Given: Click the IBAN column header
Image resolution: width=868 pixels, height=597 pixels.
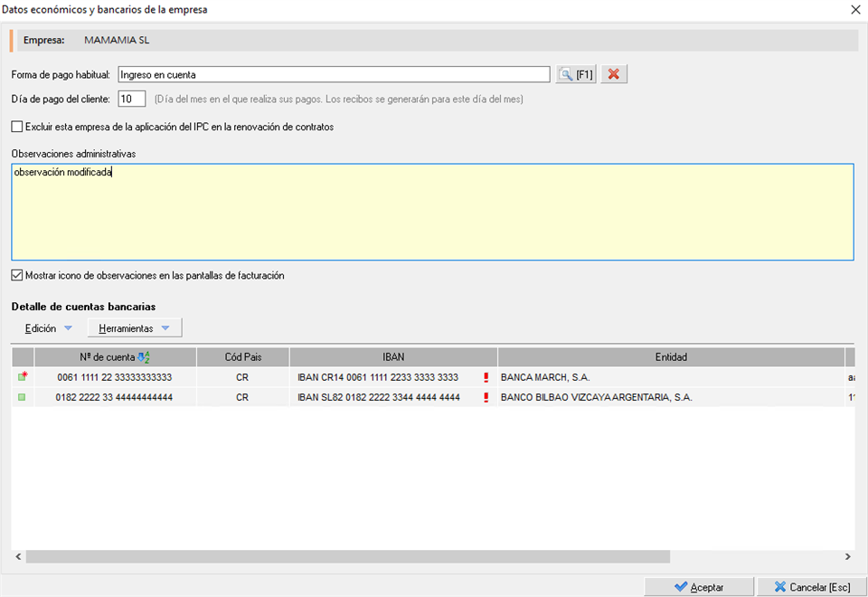Looking at the screenshot, I should pos(393,357).
